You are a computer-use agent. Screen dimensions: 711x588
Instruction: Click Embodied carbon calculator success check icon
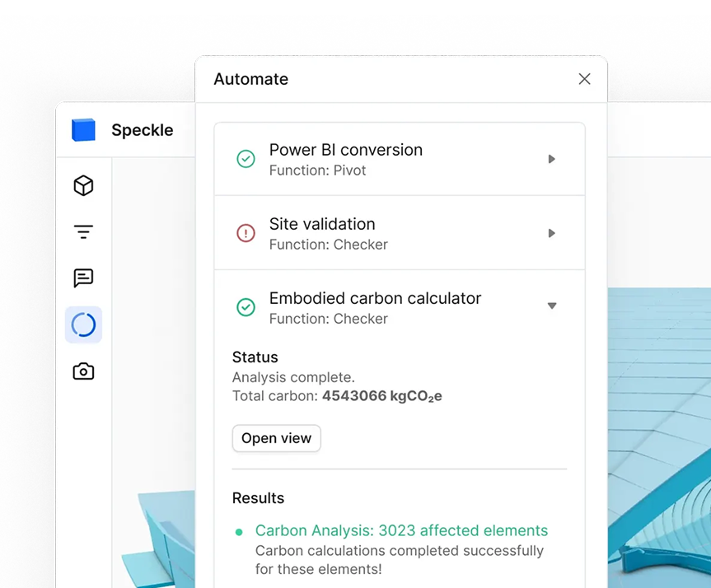pos(246,307)
